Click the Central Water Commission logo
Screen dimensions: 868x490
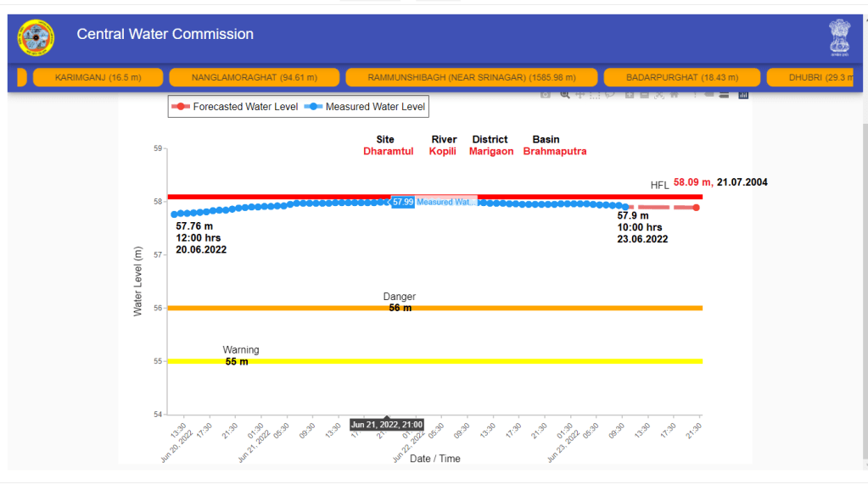coord(36,36)
